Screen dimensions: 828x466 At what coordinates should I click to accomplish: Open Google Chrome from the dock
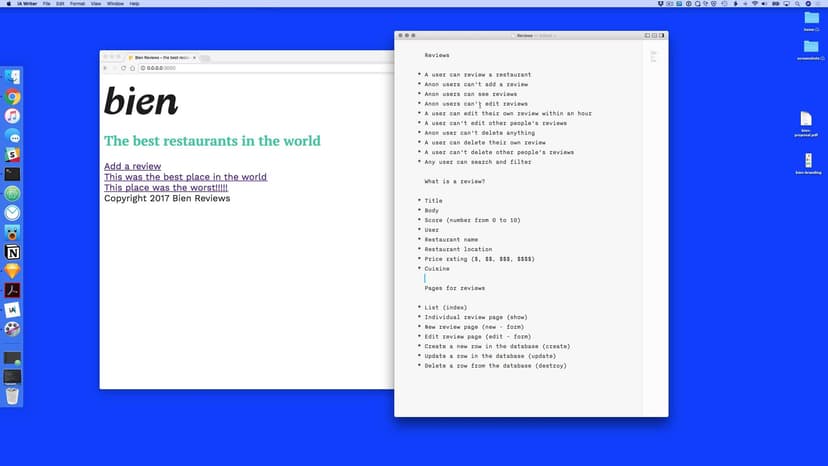coord(12,97)
